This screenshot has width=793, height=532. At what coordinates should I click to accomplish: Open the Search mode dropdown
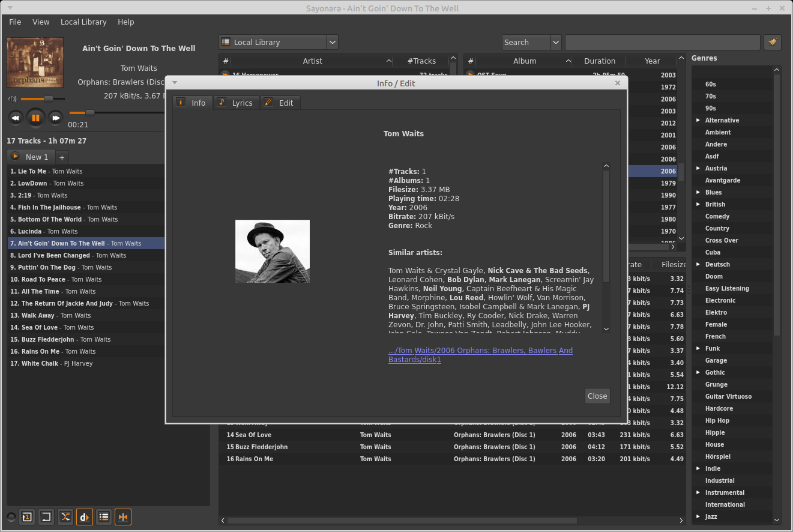click(531, 42)
